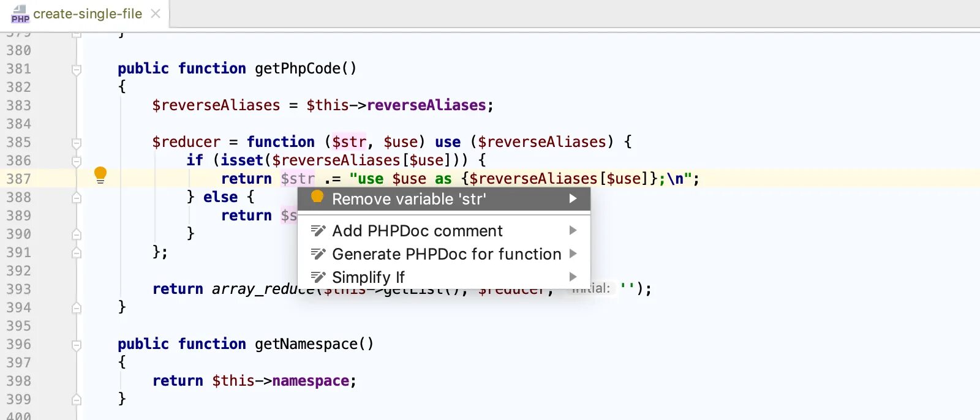Open the create-single-file editor tab
The height and width of the screenshot is (420, 980).
(x=87, y=14)
